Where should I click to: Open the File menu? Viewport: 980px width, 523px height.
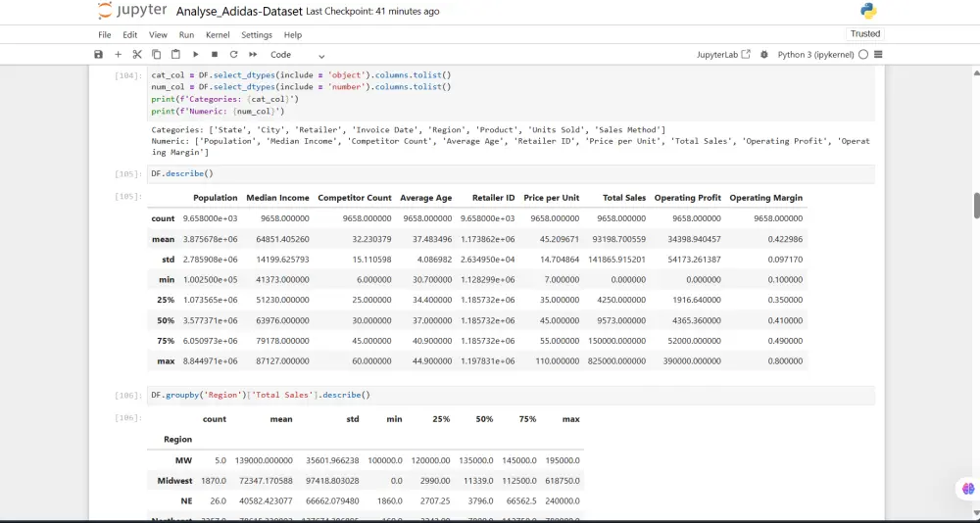(x=105, y=35)
